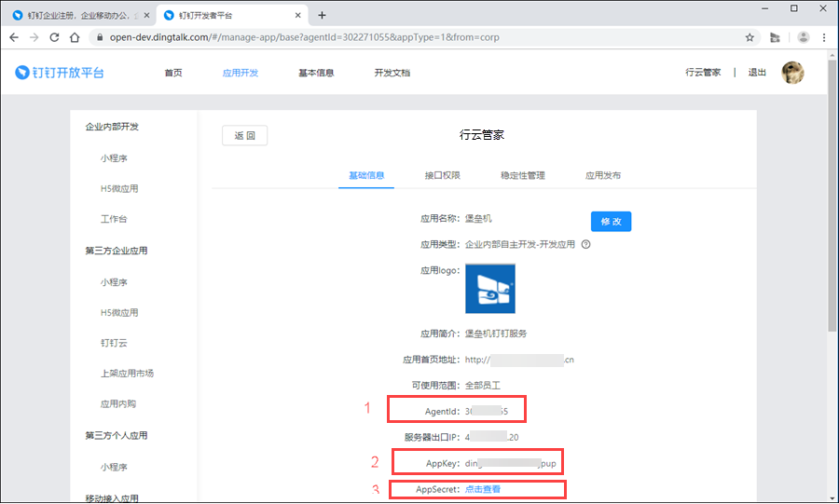Viewport: 839px width, 504px height.
Task: Open 应用开发 in the top navigation
Action: click(x=241, y=73)
